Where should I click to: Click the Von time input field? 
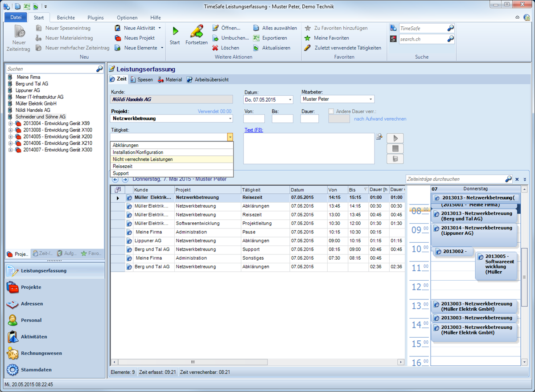(254, 119)
